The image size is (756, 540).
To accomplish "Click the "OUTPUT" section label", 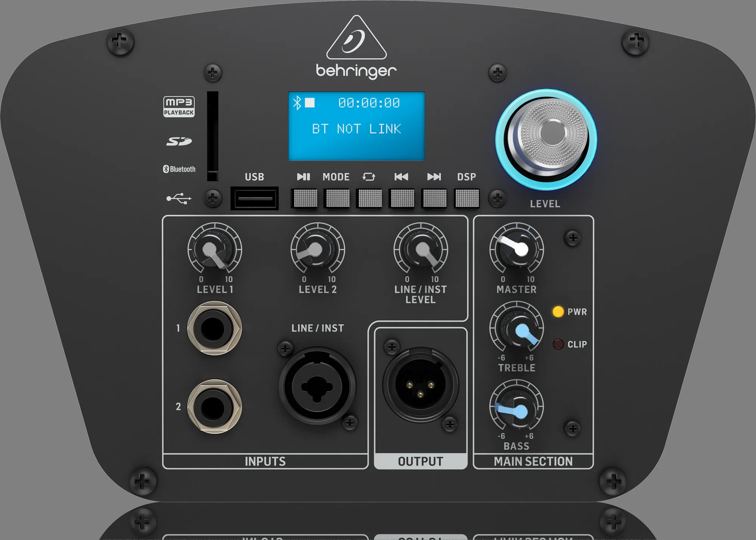I will (421, 461).
